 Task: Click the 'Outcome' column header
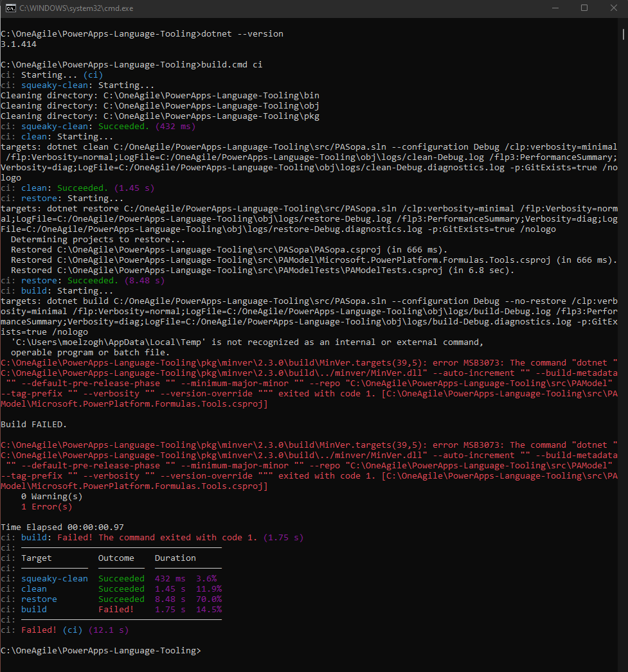pyautogui.click(x=116, y=558)
